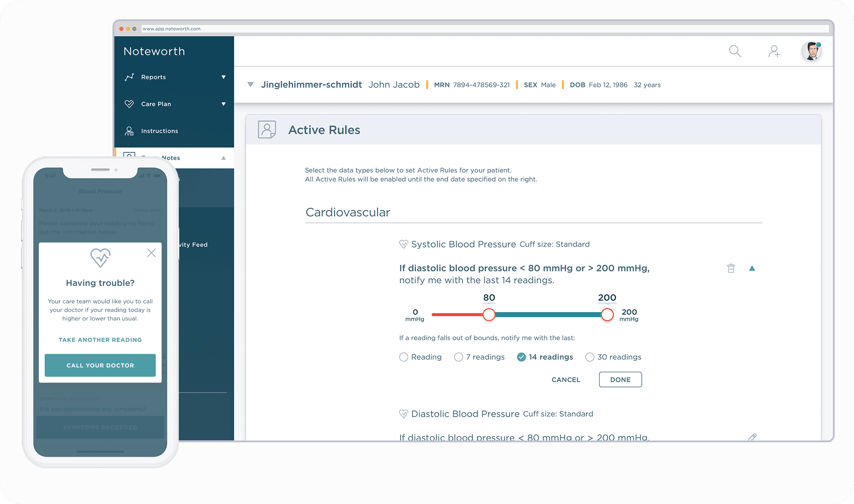This screenshot has height=504, width=854.
Task: Edit the diastolic rule with pencil icon
Action: click(752, 437)
